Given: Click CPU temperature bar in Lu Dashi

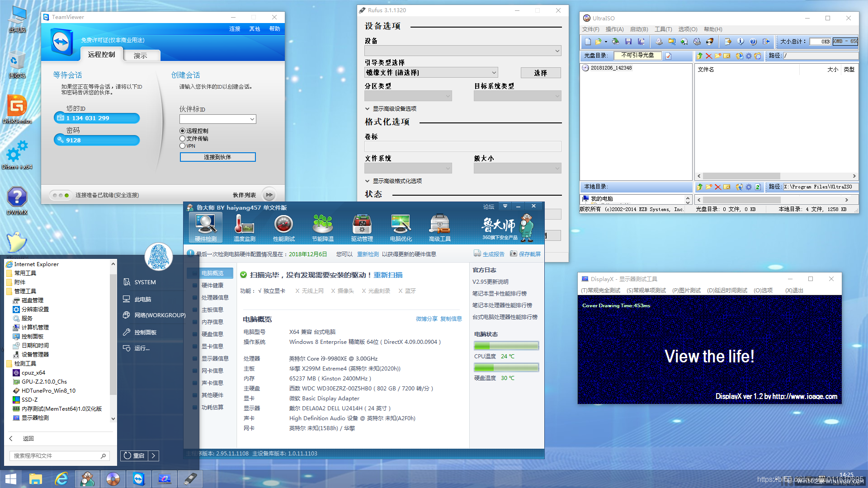Looking at the screenshot, I should coord(506,346).
